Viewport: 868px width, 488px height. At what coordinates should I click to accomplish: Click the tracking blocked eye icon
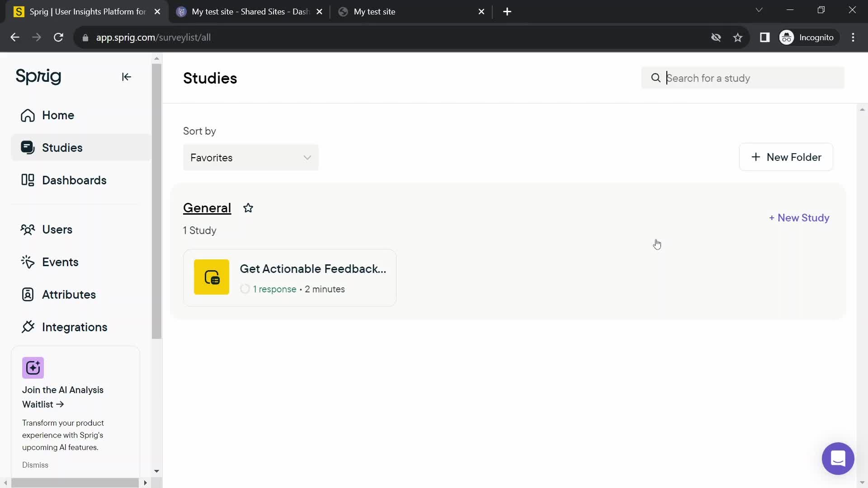(x=716, y=38)
